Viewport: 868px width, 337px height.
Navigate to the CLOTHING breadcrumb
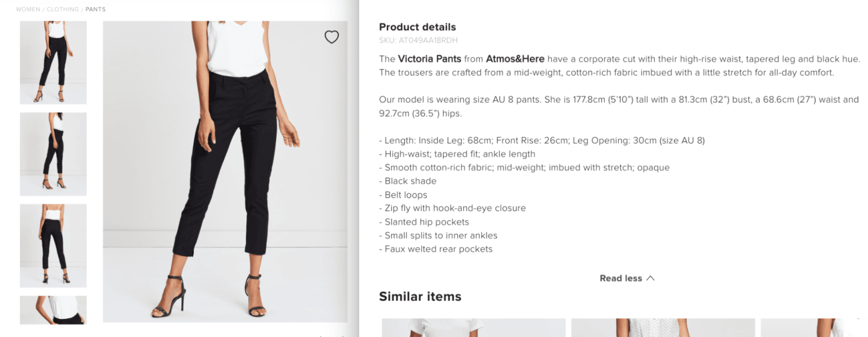pos(63,9)
